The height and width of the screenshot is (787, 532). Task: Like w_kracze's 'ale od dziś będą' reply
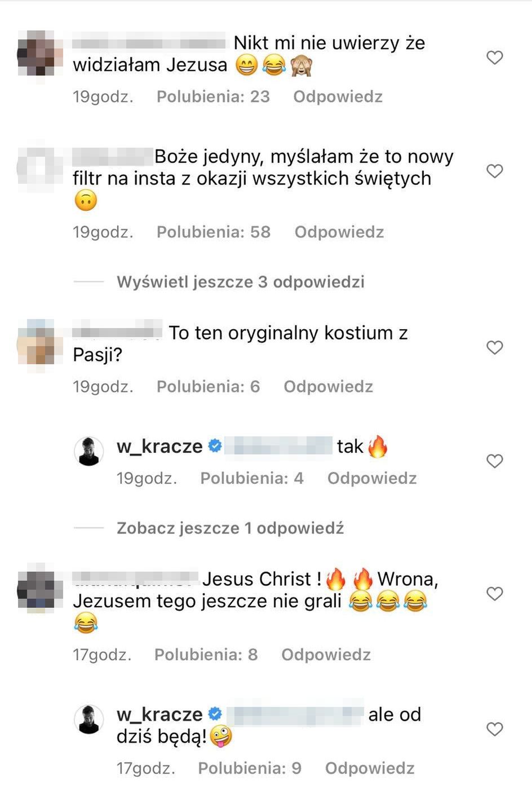pyautogui.click(x=494, y=729)
